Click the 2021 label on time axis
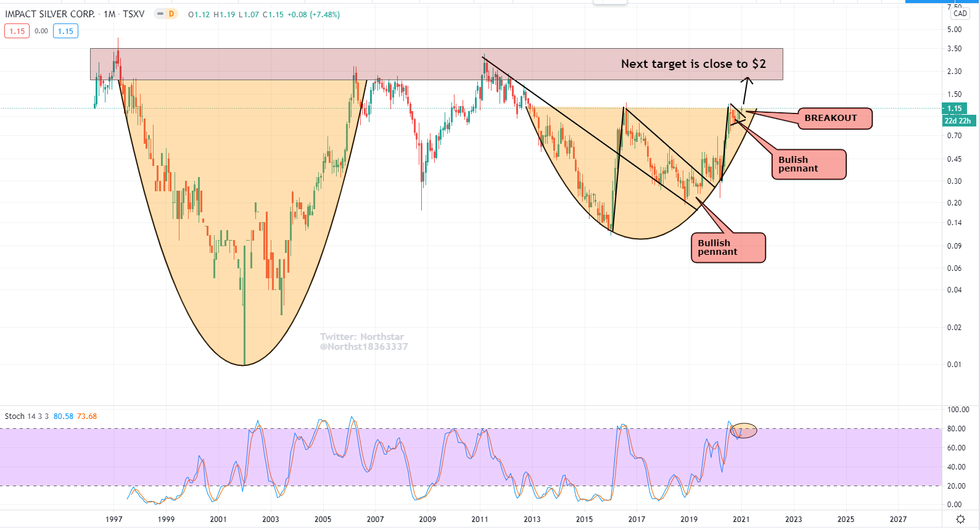This screenshot has width=980, height=530. click(741, 520)
